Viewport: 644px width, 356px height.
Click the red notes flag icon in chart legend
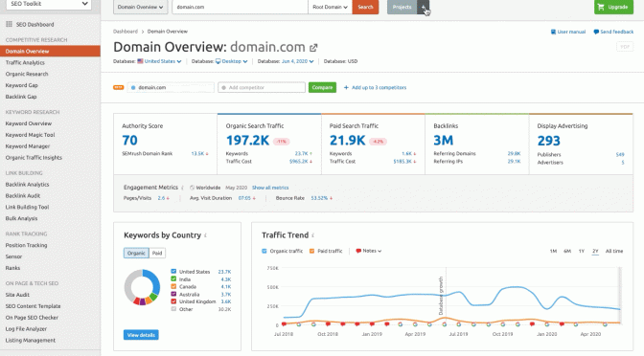coord(358,251)
